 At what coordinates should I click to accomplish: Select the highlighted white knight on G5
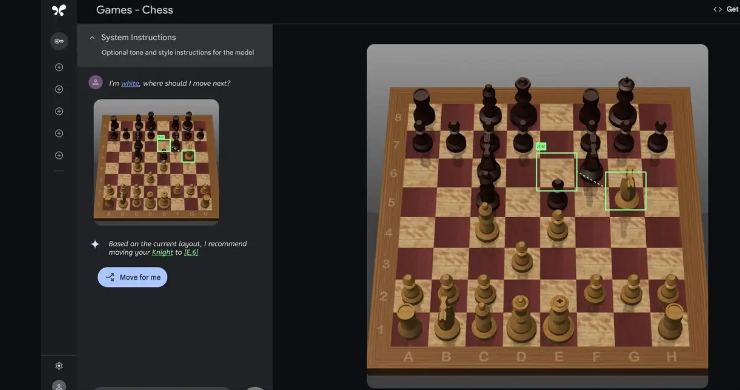pyautogui.click(x=626, y=190)
